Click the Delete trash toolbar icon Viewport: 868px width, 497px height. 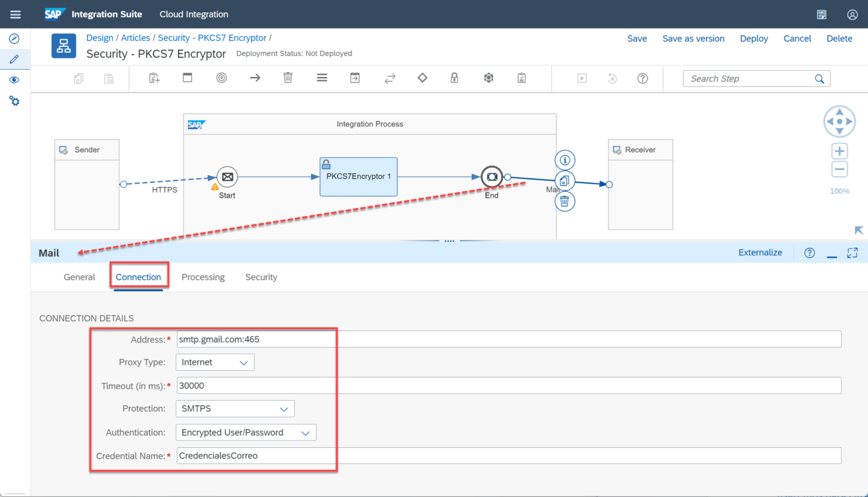point(288,78)
